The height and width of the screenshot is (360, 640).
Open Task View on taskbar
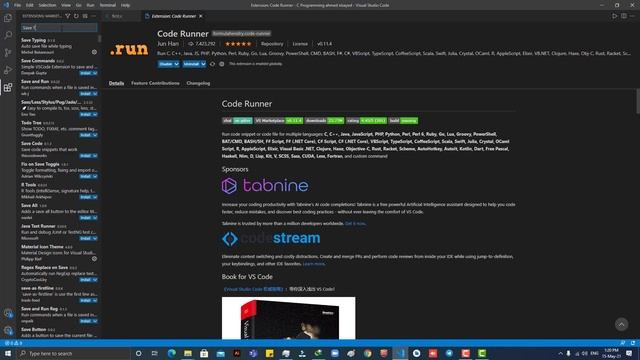coord(155,353)
